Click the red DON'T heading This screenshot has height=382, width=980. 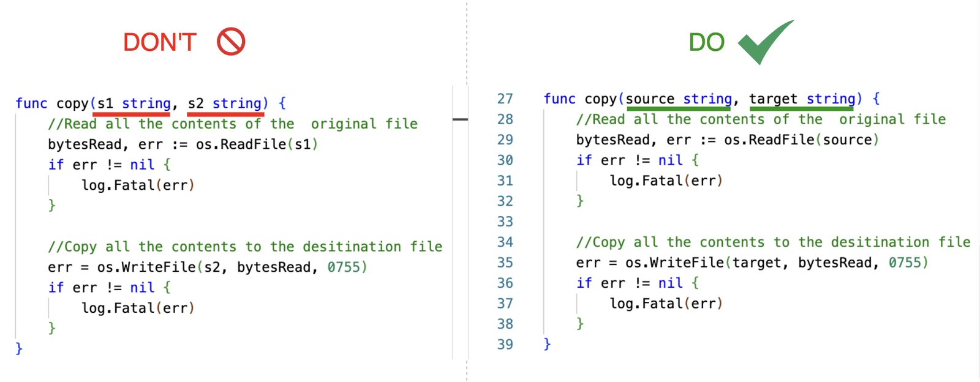click(159, 43)
